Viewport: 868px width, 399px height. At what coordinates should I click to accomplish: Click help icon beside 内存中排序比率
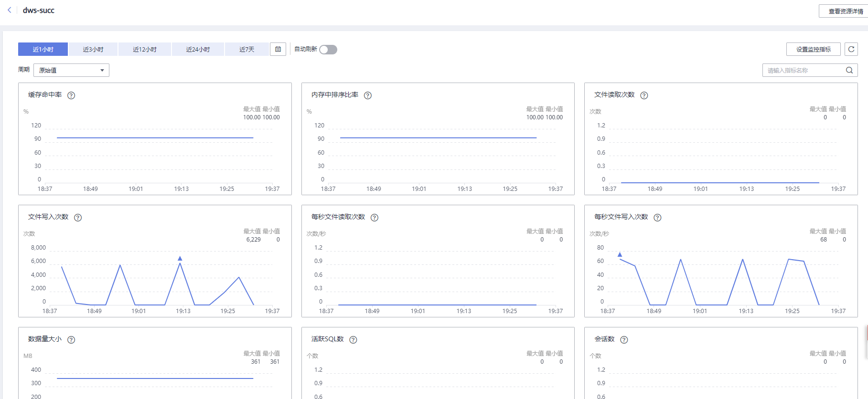tap(368, 95)
